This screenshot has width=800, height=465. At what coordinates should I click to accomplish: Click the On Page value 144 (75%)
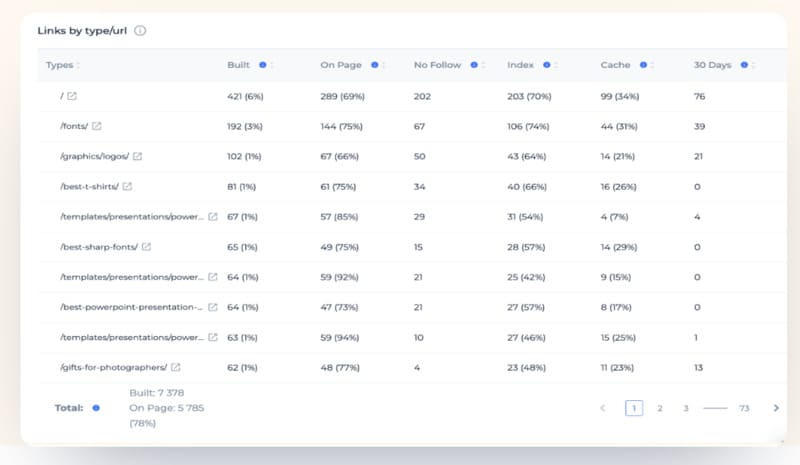click(341, 126)
